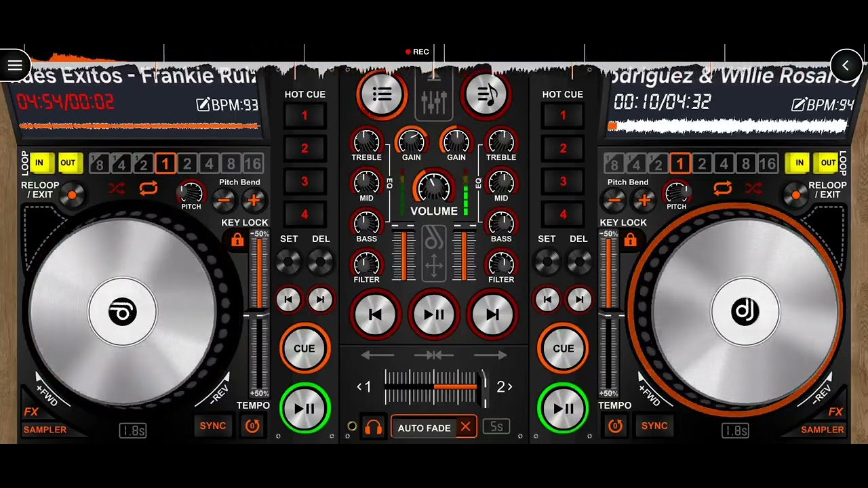This screenshot has width=868, height=488.
Task: Click the crossfader slider track
Action: tap(434, 386)
